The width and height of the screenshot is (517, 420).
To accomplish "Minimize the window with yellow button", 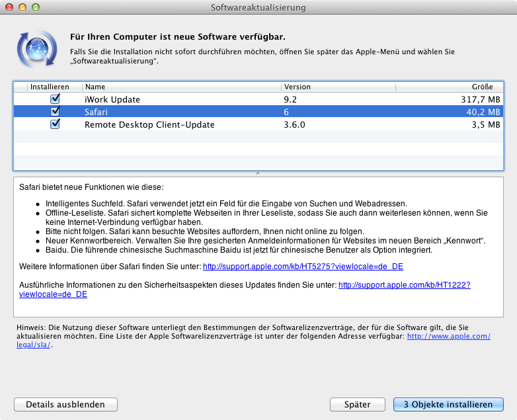I will tap(22, 7).
